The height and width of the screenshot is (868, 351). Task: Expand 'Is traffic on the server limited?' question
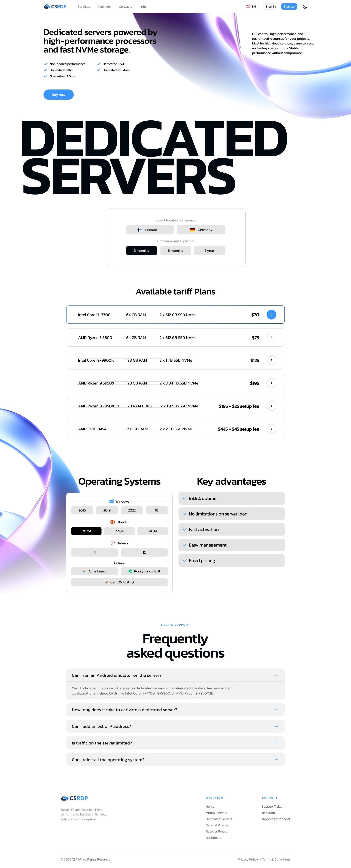click(x=276, y=743)
